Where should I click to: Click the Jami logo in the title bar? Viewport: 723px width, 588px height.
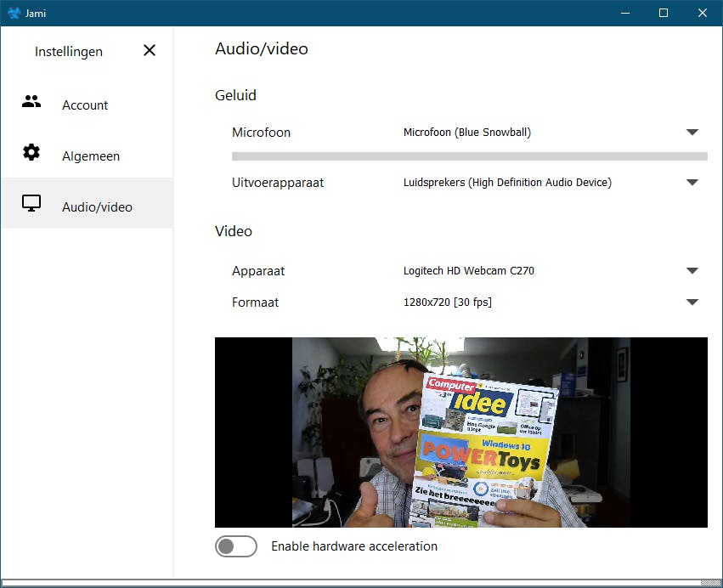(12, 13)
